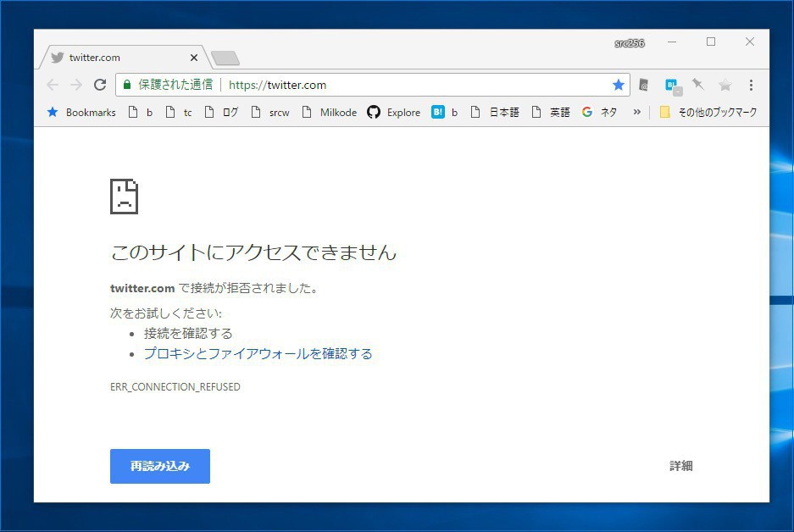The height and width of the screenshot is (532, 794).
Task: Close the twitter.com tab
Action: tap(193, 58)
